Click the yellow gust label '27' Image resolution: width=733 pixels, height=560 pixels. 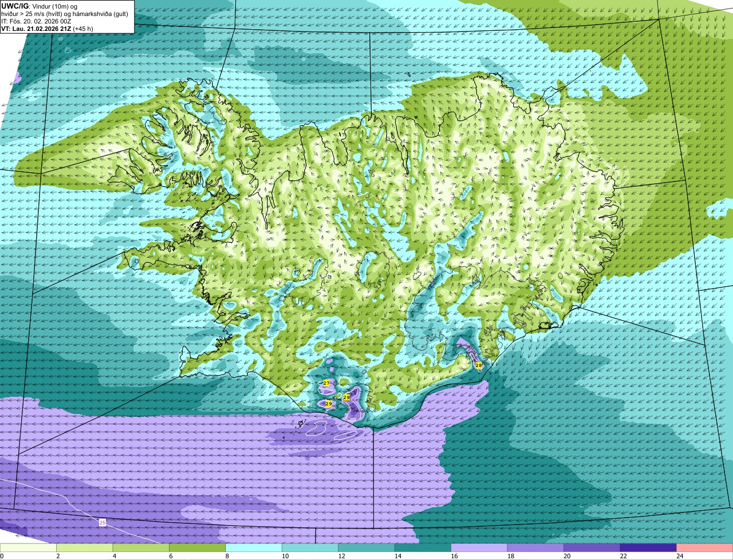tap(326, 383)
